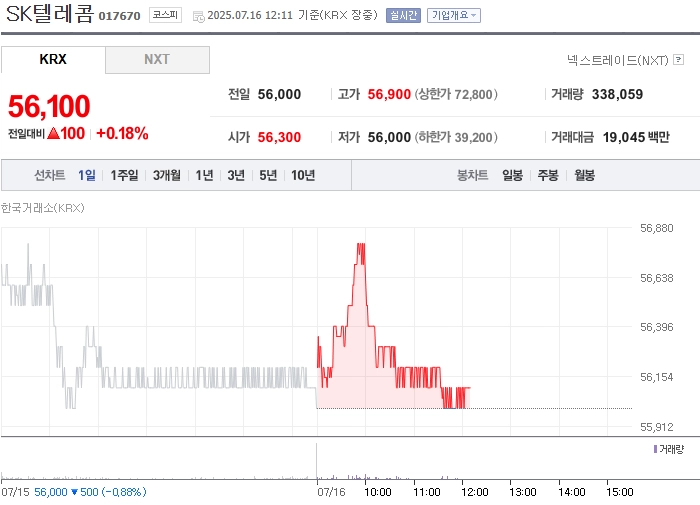Image resolution: width=700 pixels, height=505 pixels.
Task: Click the 코스피 market badge
Action: (165, 15)
